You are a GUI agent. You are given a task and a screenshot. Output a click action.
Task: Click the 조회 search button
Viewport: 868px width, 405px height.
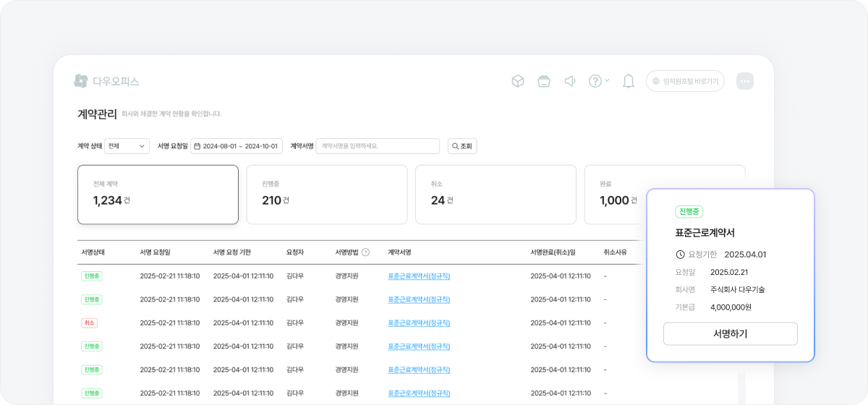[462, 146]
